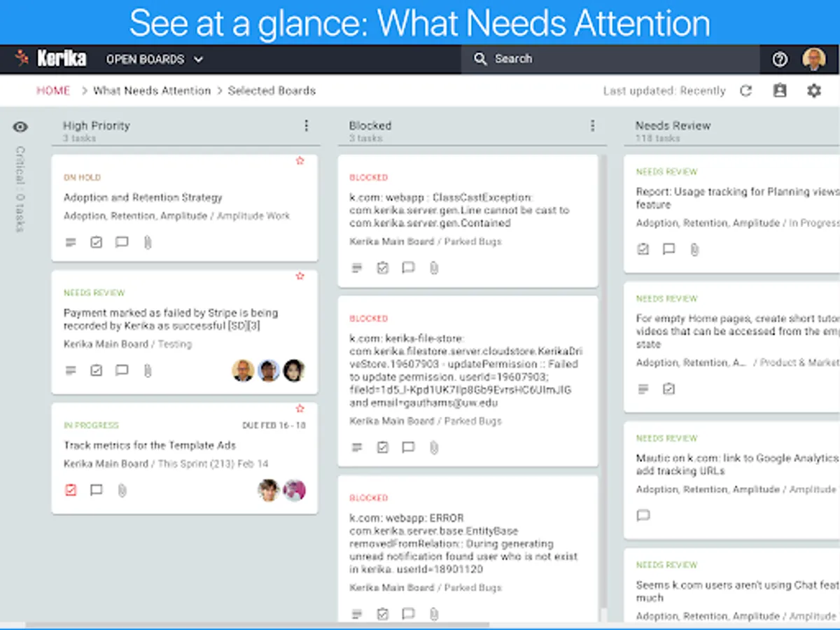Open attachments on Adoption and Retention Strategy card

click(148, 242)
